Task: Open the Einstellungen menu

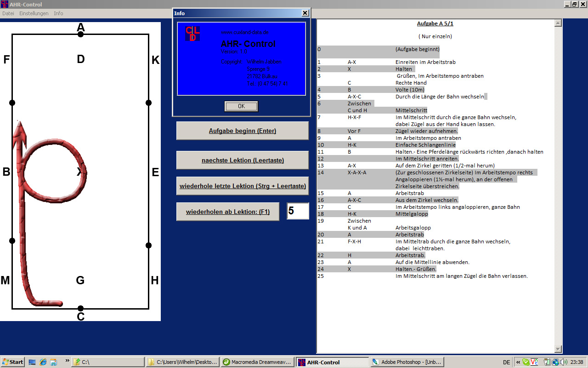Action: coord(34,13)
